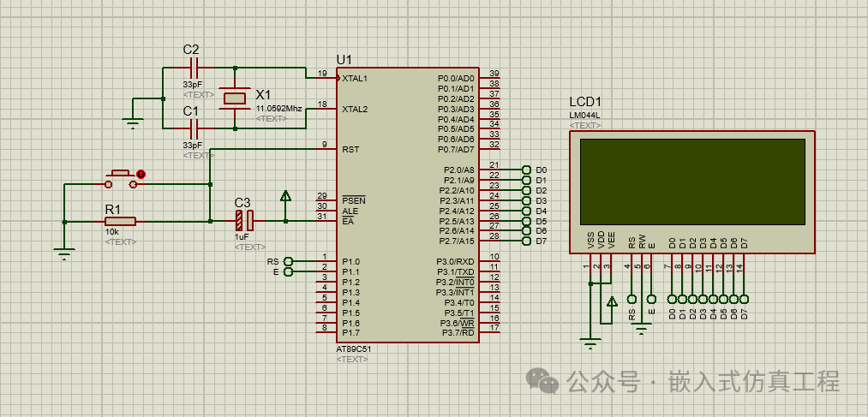Click ground symbol below resistor R1
Viewport: 868px width, 417px height.
pyautogui.click(x=63, y=253)
